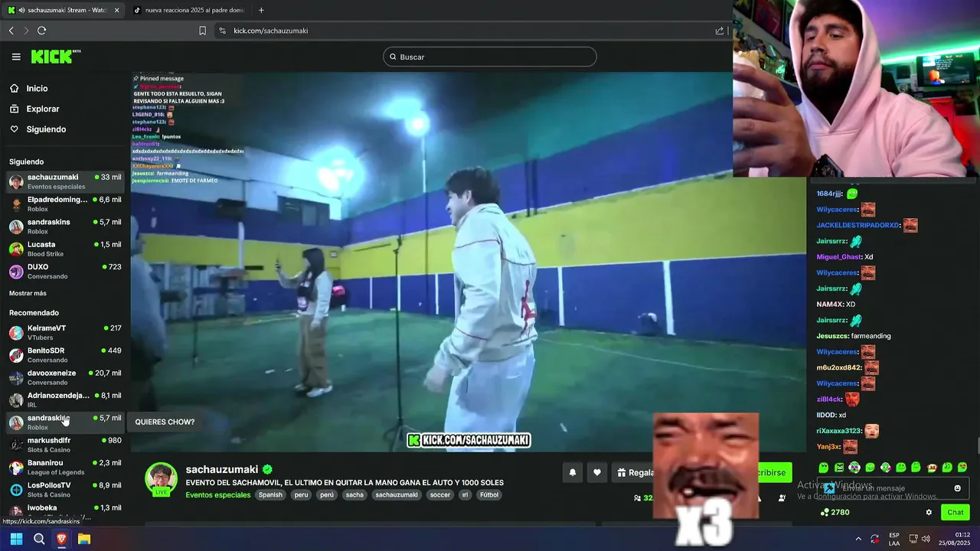
Task: Open Adrianozendeja IRL channel
Action: tap(65, 399)
